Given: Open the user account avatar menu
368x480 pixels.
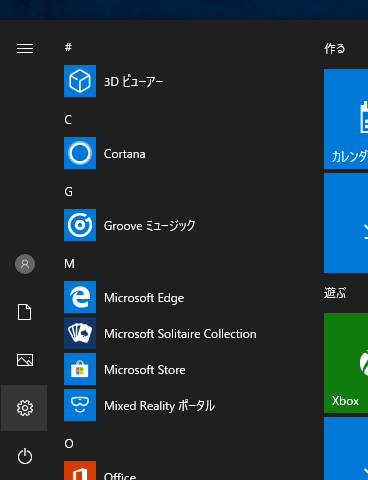Looking at the screenshot, I should 25,264.
